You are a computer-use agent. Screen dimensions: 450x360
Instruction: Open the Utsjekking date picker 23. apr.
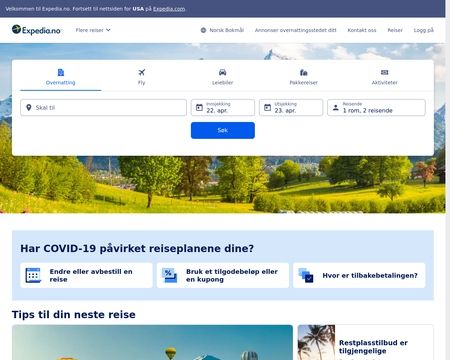[x=291, y=108]
